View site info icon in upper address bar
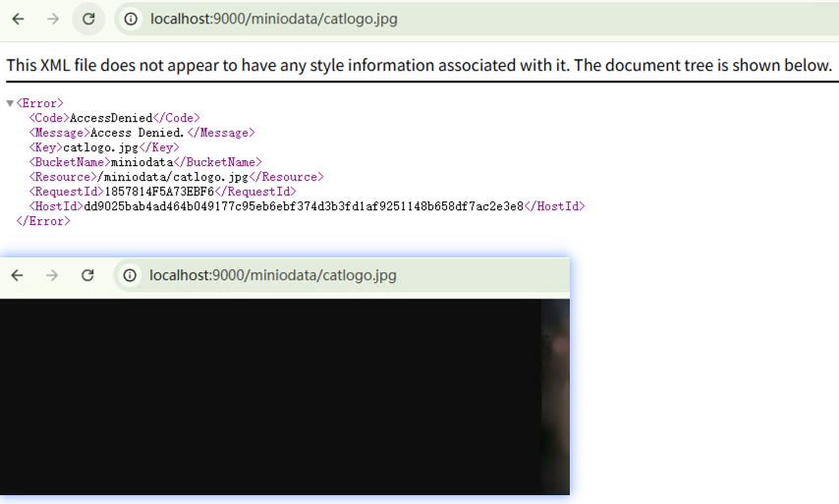Image resolution: width=839 pixels, height=504 pixels. point(131,20)
